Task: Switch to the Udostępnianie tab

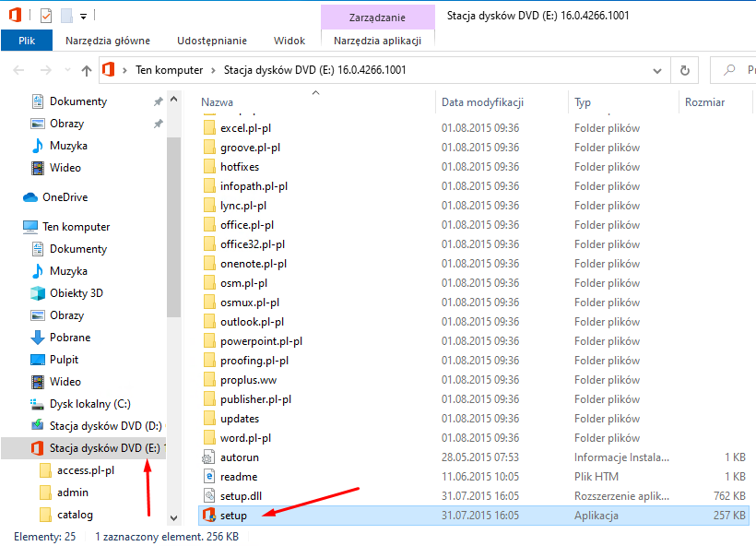Action: pyautogui.click(x=212, y=41)
